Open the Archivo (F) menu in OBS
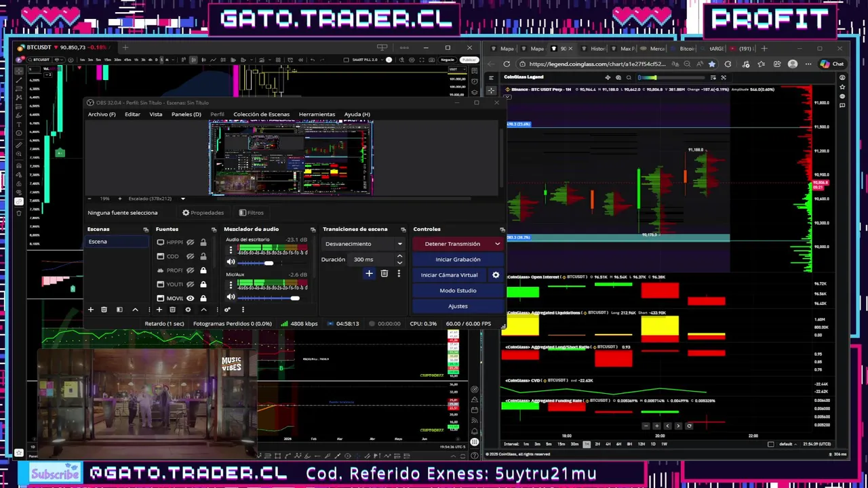The width and height of the screenshot is (868, 488). pos(102,115)
